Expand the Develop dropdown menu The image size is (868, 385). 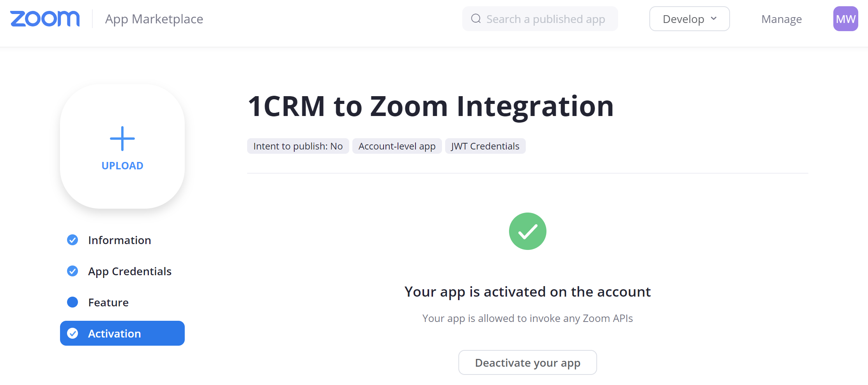pos(689,19)
